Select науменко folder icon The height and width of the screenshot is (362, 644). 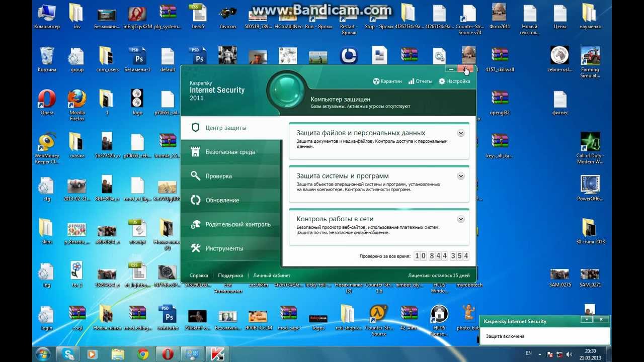click(x=590, y=16)
